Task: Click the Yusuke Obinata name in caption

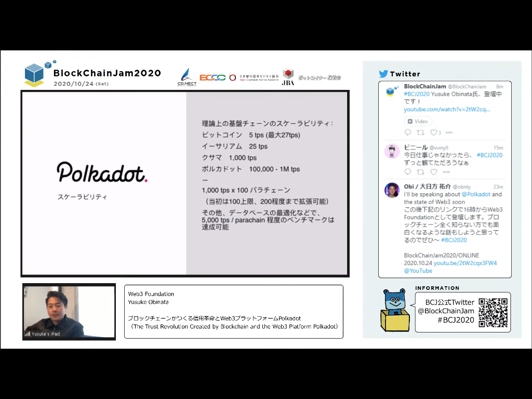Action: click(x=148, y=302)
